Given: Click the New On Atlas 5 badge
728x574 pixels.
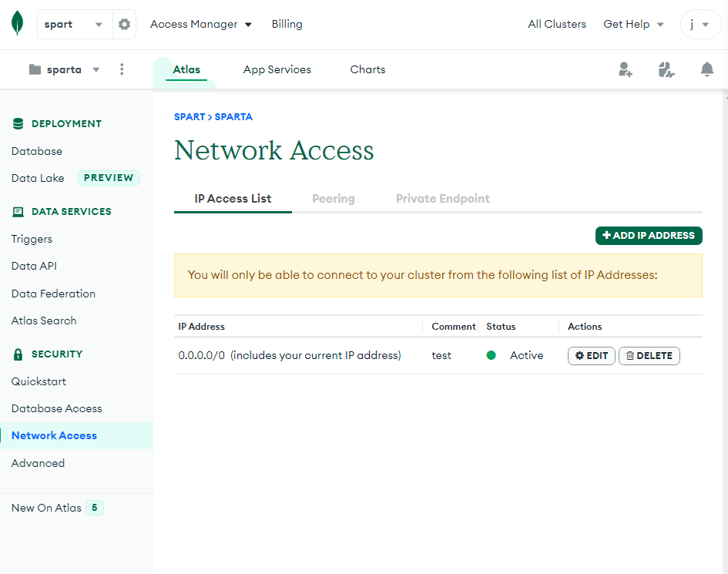Looking at the screenshot, I should pyautogui.click(x=94, y=508).
